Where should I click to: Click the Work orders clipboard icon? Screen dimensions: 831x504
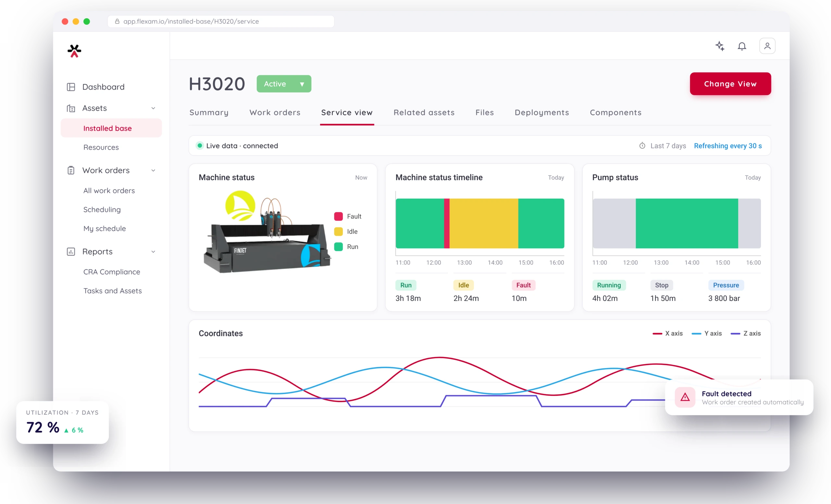pyautogui.click(x=71, y=170)
